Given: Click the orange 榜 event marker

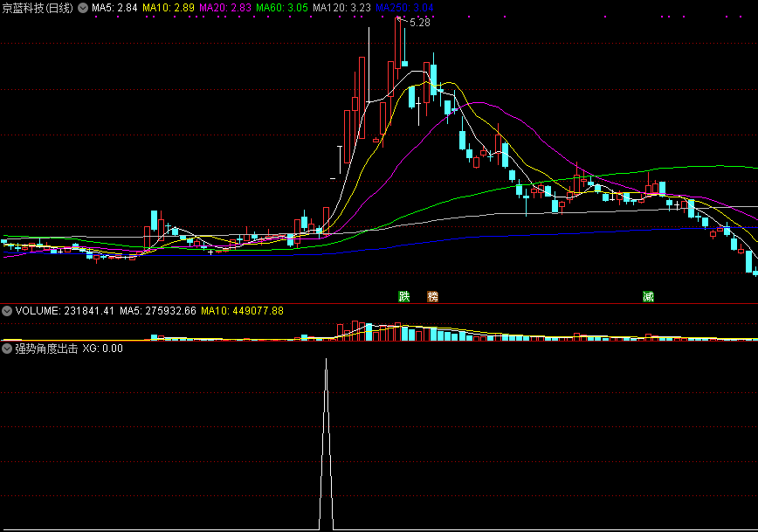Looking at the screenshot, I should [432, 296].
